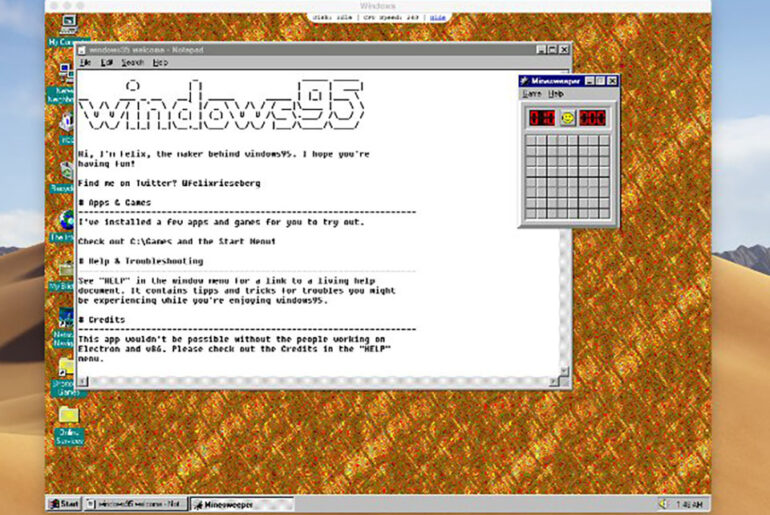Click the Minesweeper smiley face reset button

568,118
